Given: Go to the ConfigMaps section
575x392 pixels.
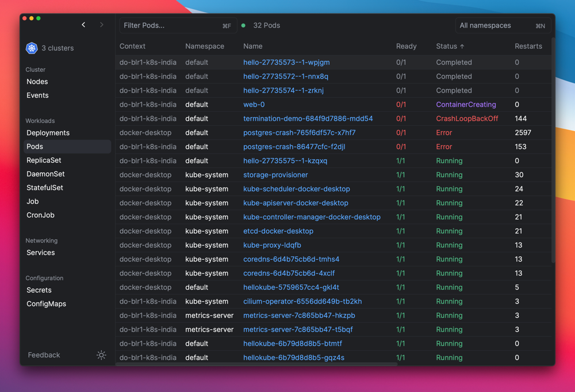Looking at the screenshot, I should (46, 304).
